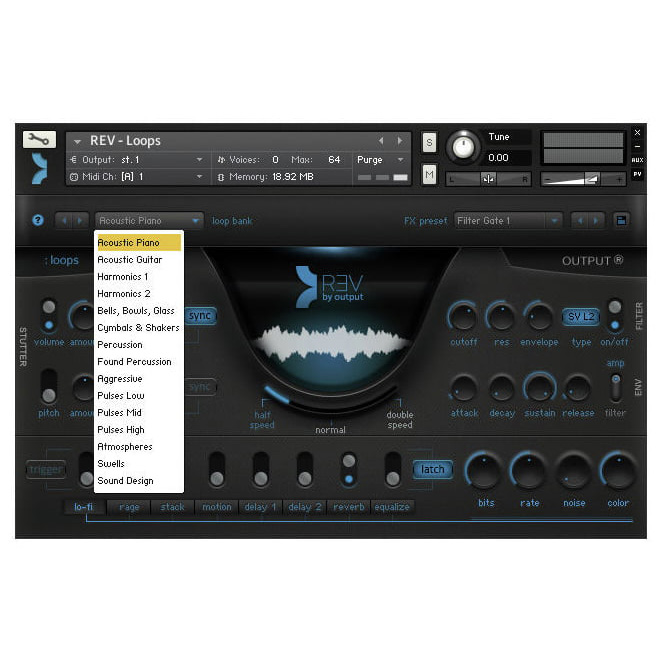The height and width of the screenshot is (662, 662).
Task: Change filter type SV L2 selector
Action: click(581, 317)
